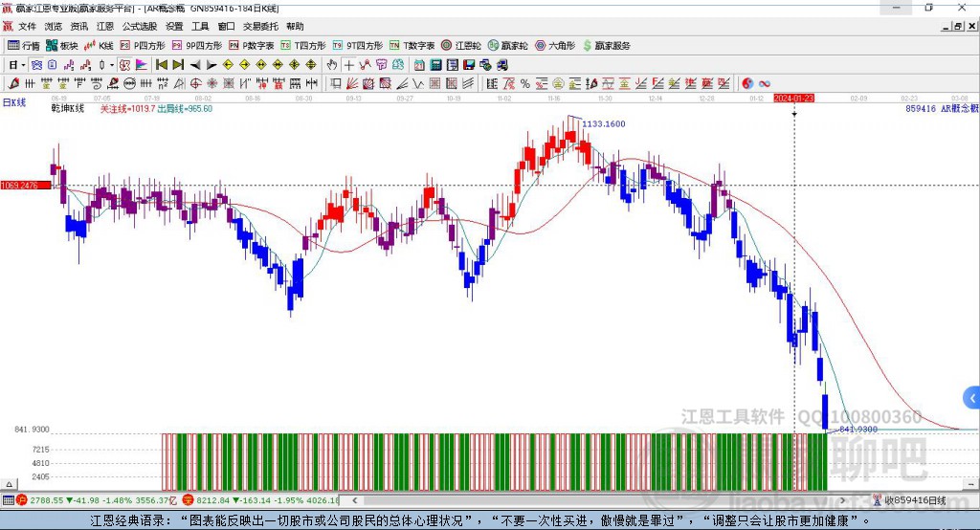Select the P四方形 tool
The width and height of the screenshot is (980, 530).
pos(142,45)
